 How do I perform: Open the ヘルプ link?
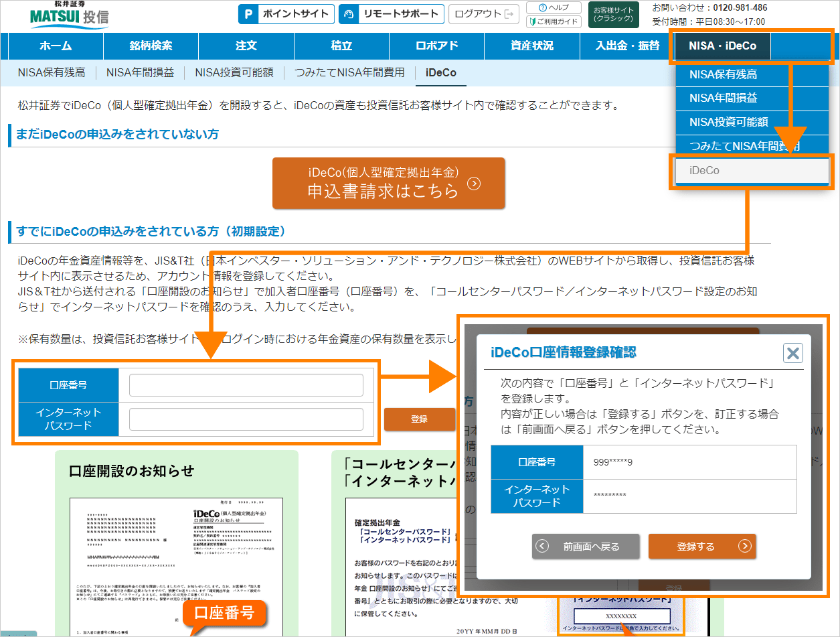554,7
